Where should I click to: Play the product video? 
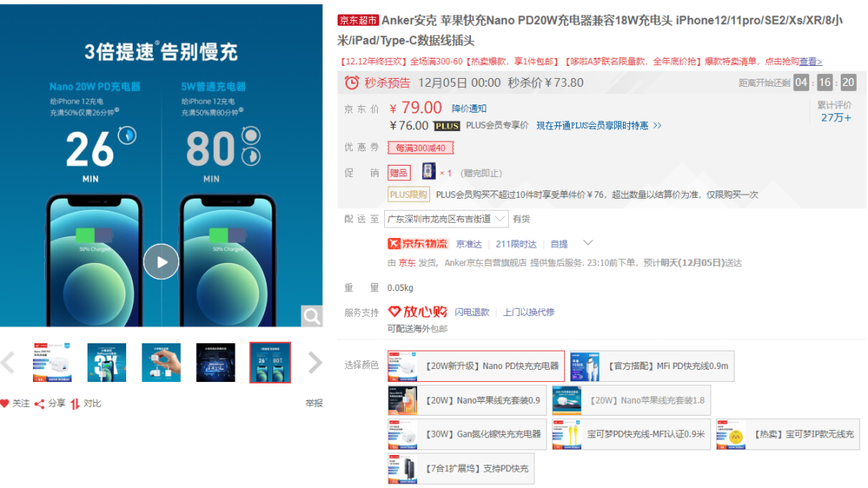click(161, 261)
